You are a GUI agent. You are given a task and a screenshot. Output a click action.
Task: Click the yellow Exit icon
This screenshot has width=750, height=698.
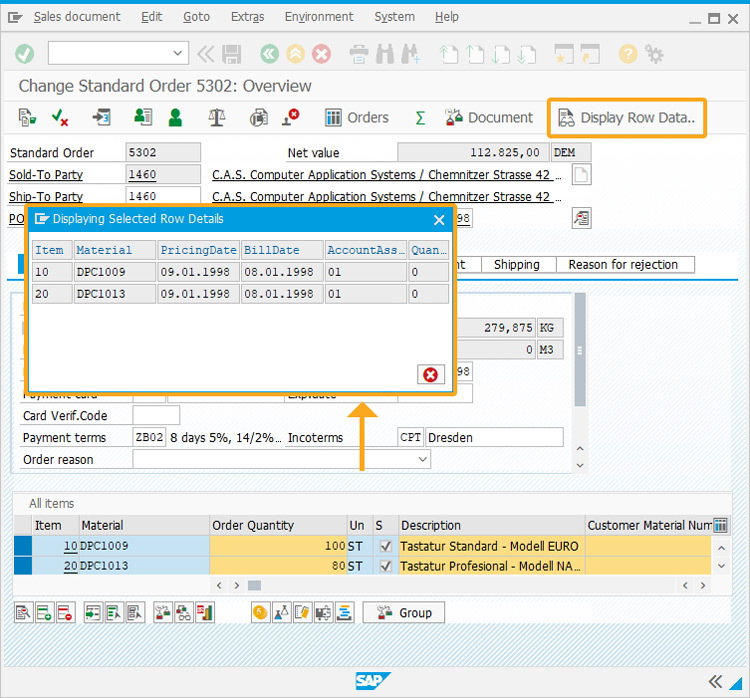(296, 54)
